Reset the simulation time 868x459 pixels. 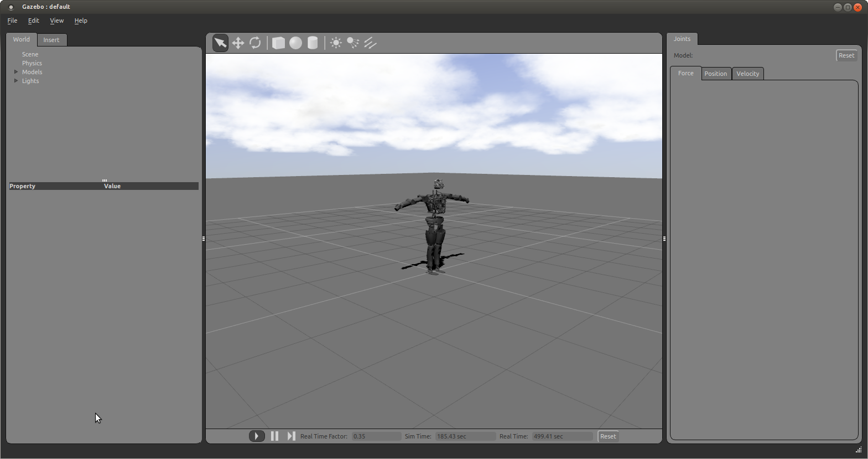tap(607, 436)
